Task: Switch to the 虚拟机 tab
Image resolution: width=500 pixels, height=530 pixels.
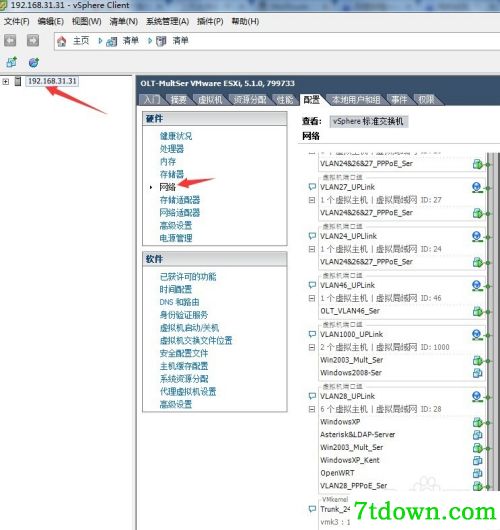Action: point(210,100)
